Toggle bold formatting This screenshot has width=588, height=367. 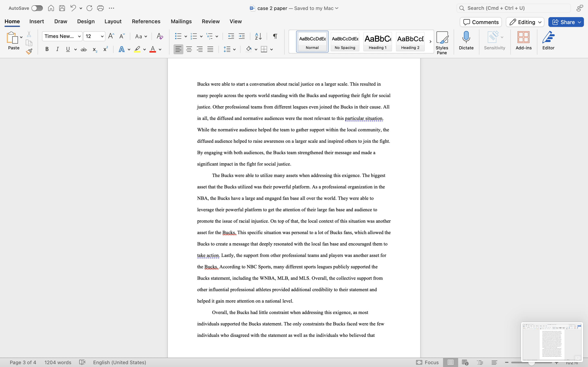click(x=47, y=49)
